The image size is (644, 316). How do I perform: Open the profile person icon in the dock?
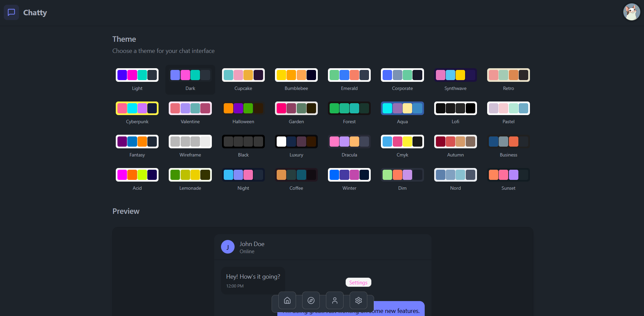(335, 300)
